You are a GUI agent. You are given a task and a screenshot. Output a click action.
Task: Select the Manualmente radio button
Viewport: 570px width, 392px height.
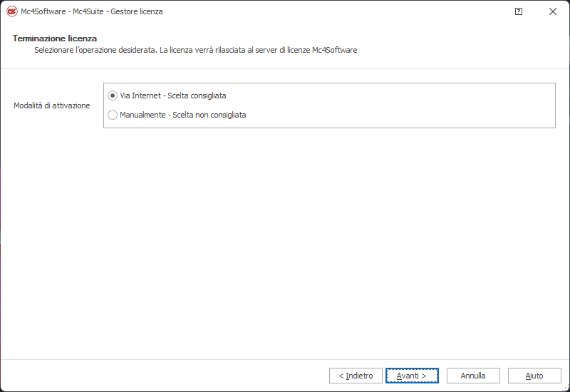[x=113, y=115]
